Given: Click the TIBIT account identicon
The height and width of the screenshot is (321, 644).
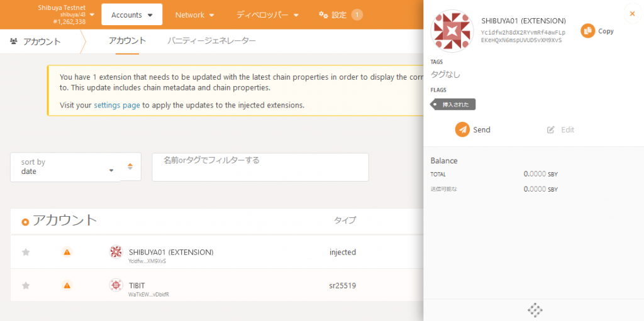Looking at the screenshot, I should coord(116,285).
